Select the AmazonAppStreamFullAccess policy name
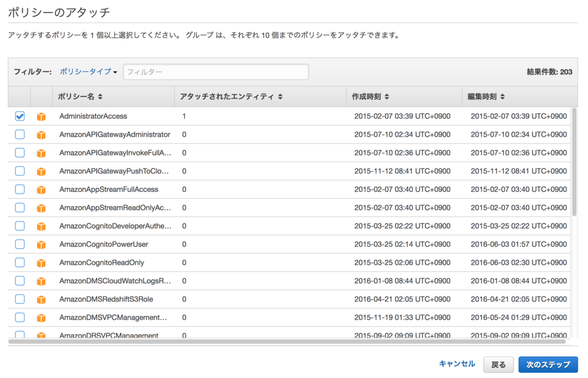 pos(109,190)
